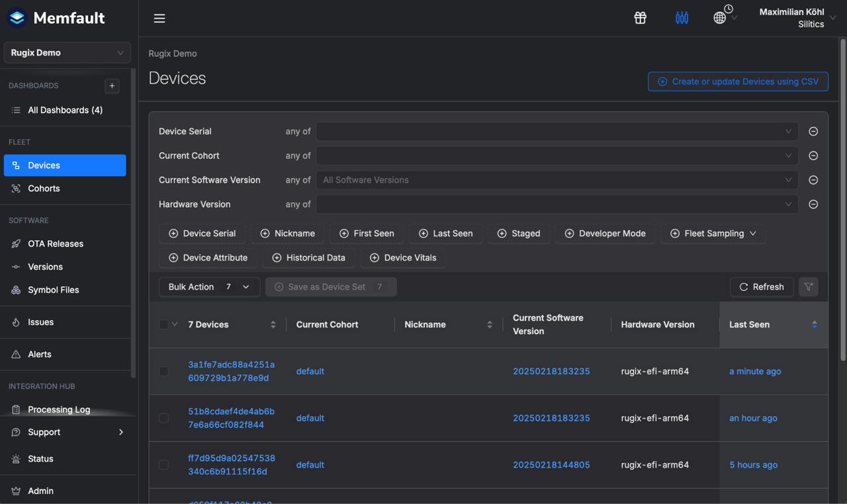The image size is (847, 504).
Task: Open the Processing Log page
Action: (x=60, y=409)
